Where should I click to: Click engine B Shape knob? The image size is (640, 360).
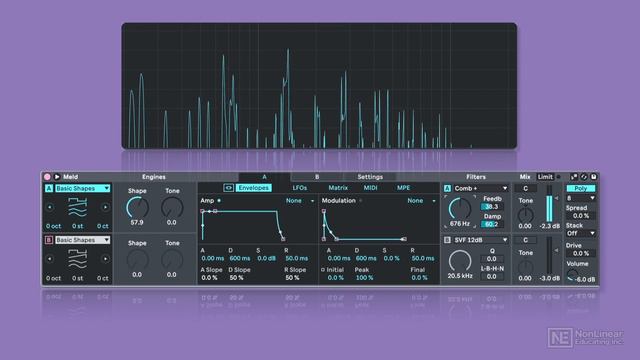pos(137,260)
